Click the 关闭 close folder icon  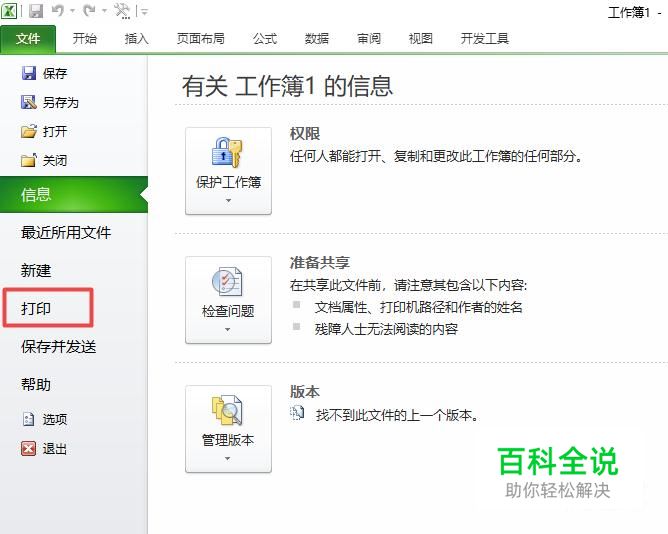tap(29, 160)
